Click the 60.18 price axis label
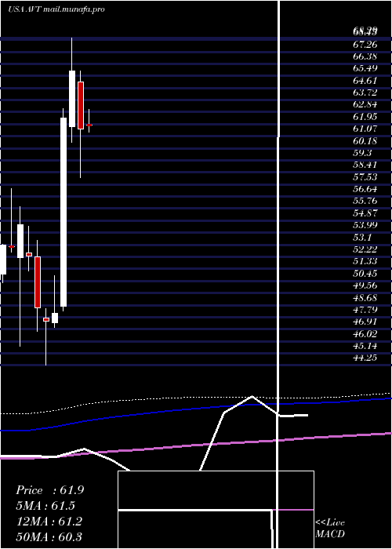The width and height of the screenshot is (392, 549). tap(365, 140)
